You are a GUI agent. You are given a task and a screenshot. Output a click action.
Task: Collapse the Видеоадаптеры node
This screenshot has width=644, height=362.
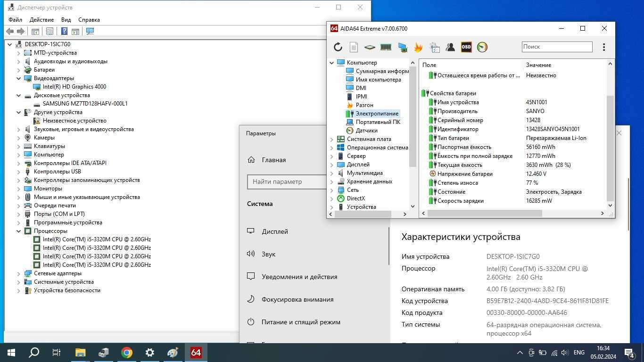point(19,78)
